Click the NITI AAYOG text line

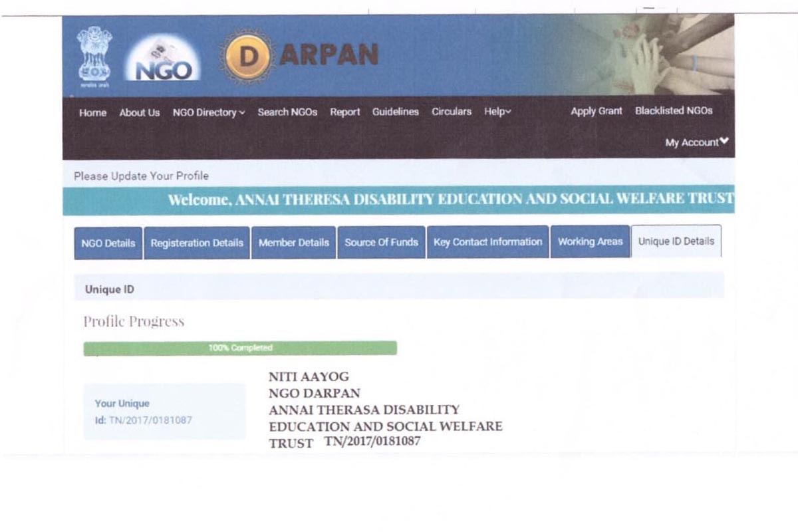(x=309, y=377)
